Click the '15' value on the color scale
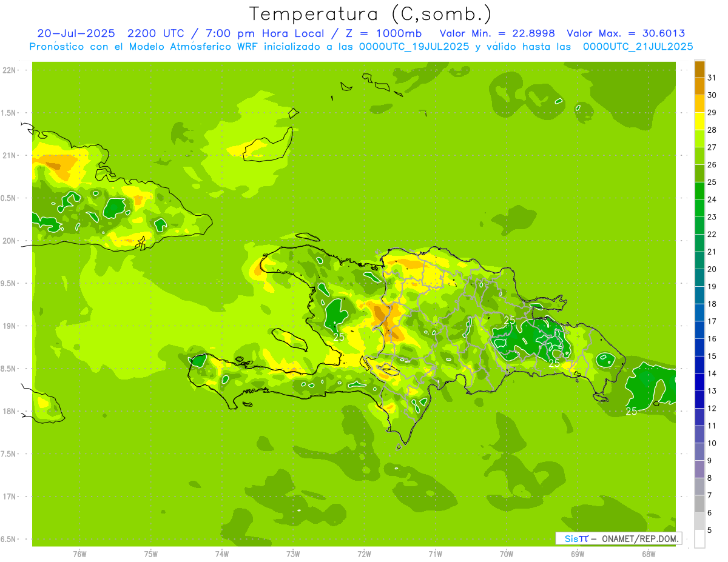The image size is (728, 562). tap(712, 356)
